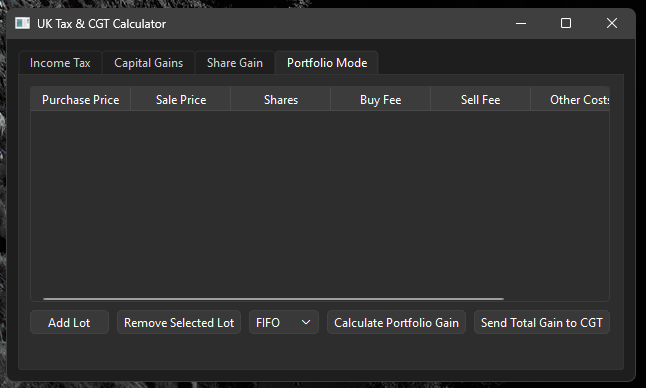Select the Portfolio Mode tab
Screen dimensions: 646x388
pos(327,63)
